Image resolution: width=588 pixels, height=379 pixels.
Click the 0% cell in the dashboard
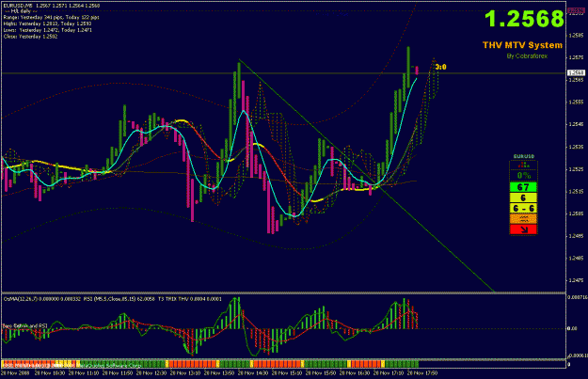(523, 176)
